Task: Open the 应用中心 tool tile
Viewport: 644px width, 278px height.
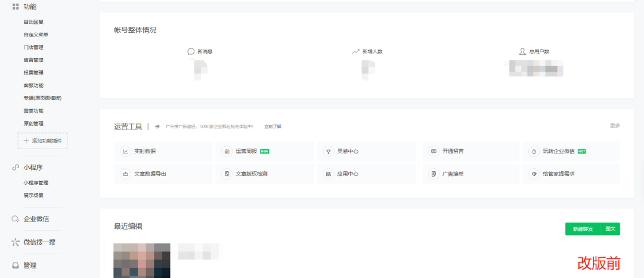Action: [366, 174]
